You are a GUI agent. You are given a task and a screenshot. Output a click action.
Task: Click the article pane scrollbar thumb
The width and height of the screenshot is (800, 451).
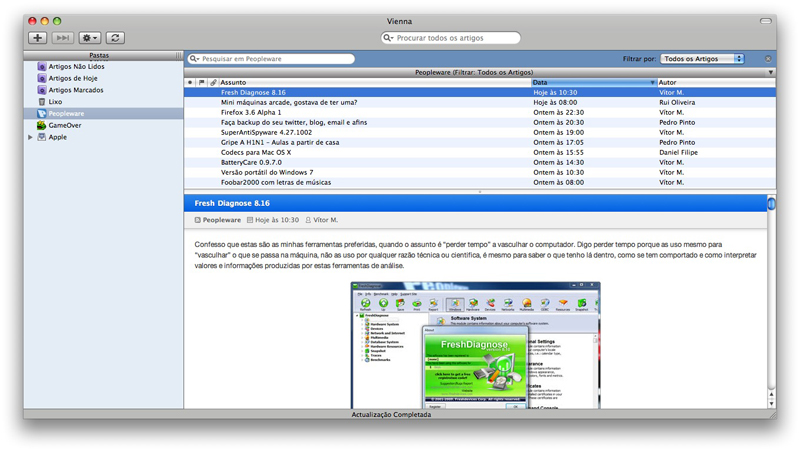(x=771, y=204)
